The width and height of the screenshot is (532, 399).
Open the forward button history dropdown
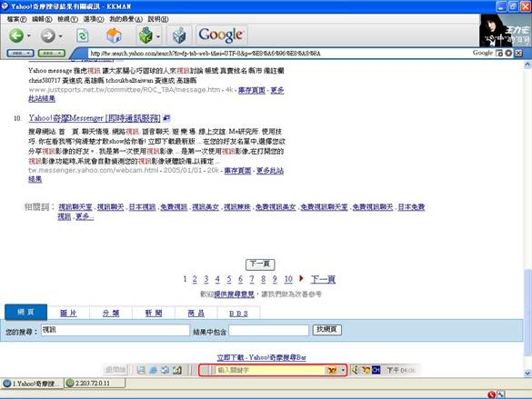[60, 35]
